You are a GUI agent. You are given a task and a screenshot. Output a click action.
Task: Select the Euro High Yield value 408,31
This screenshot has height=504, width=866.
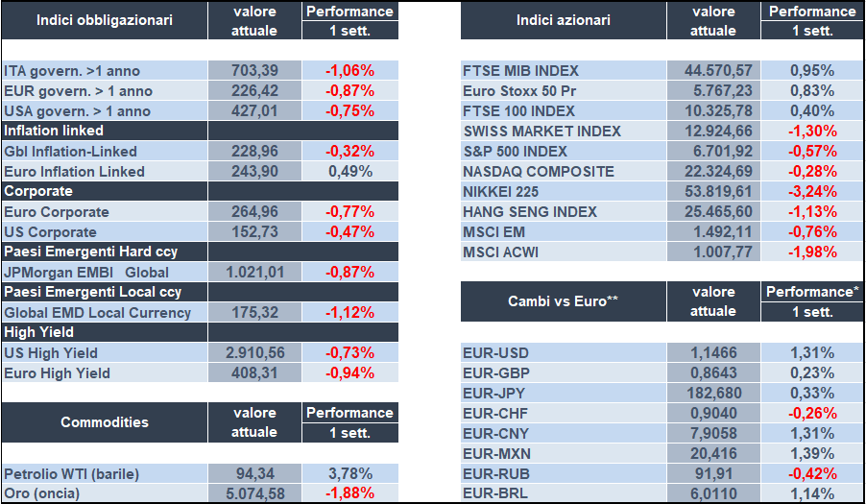point(254,372)
